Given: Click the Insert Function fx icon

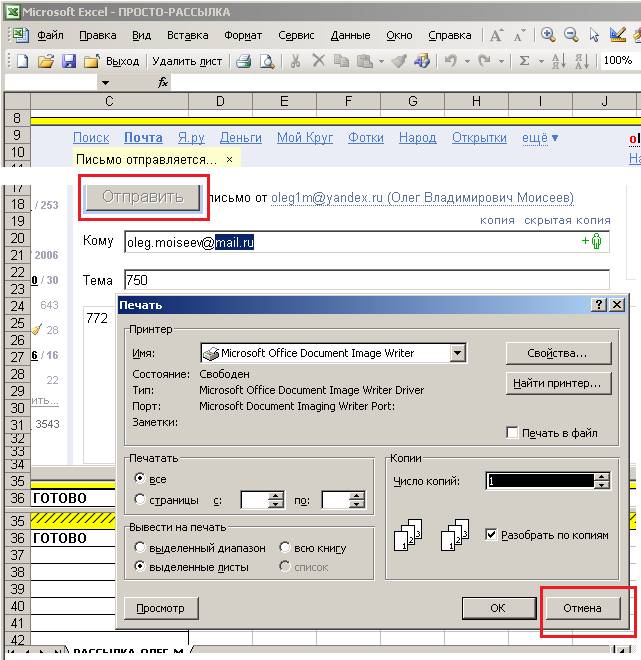Looking at the screenshot, I should click(163, 82).
